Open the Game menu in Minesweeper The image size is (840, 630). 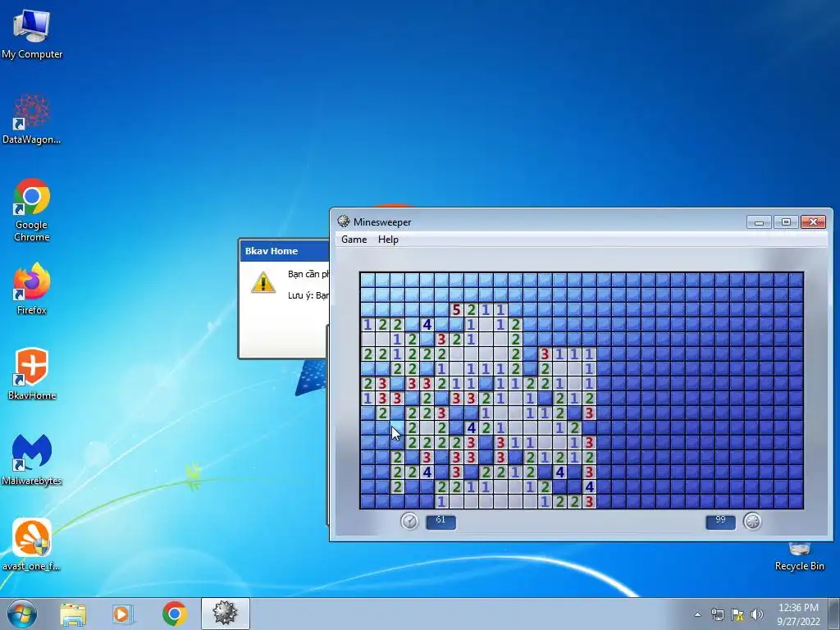click(x=354, y=240)
